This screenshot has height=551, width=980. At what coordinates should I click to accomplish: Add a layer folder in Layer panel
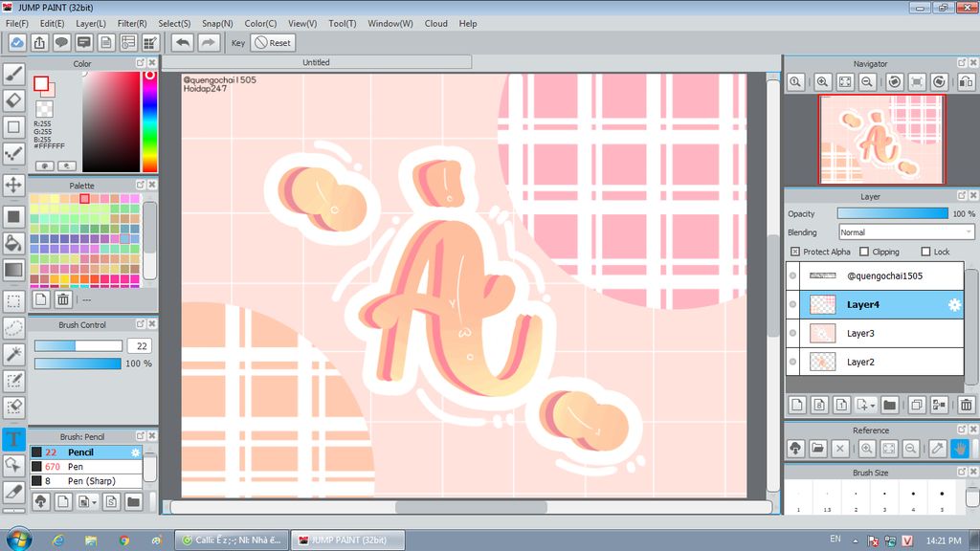889,405
